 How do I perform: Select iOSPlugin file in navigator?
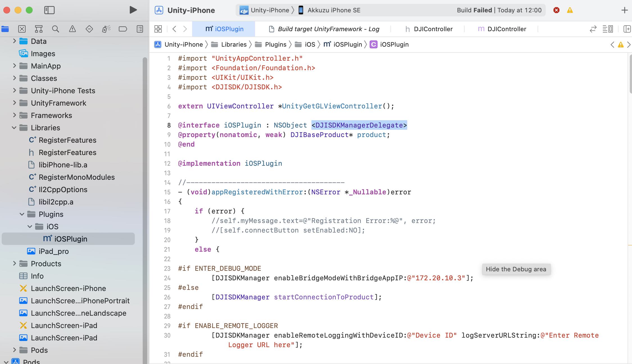pos(68,239)
